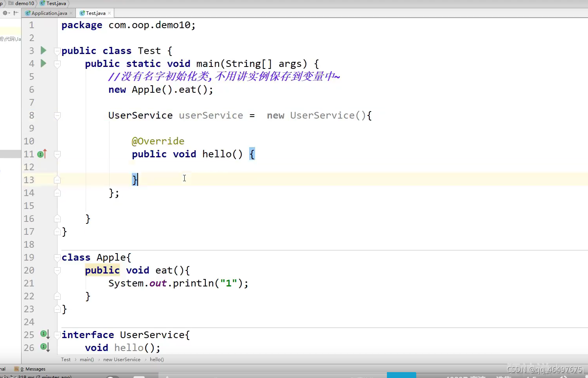Click demo10 folder in navigation bar

(22, 3)
